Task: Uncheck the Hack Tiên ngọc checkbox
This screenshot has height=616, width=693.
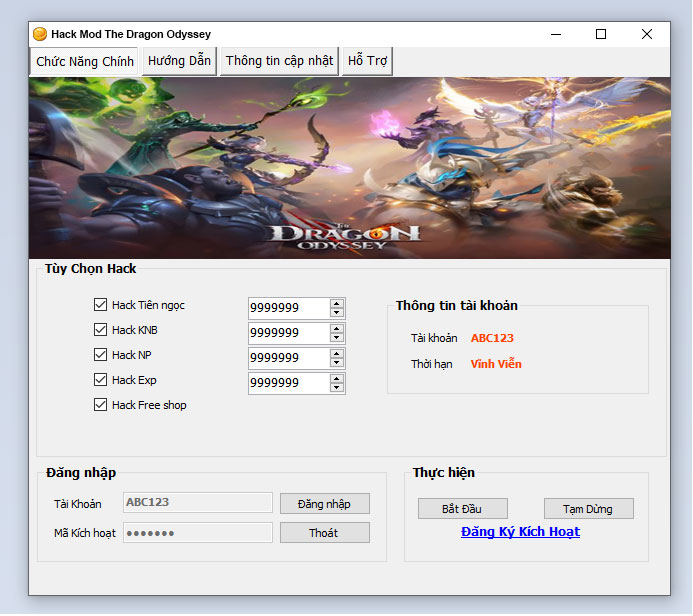Action: point(100,304)
